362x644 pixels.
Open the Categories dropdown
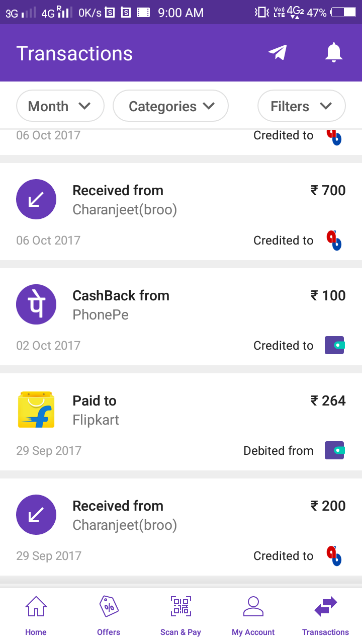[x=171, y=106]
